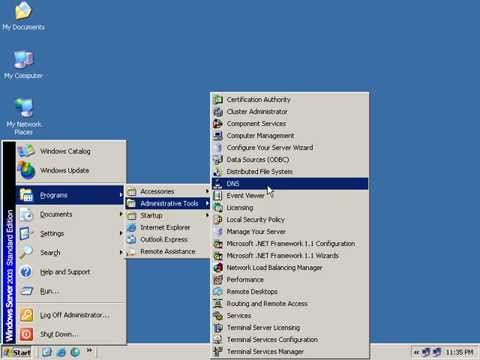This screenshot has height=360, width=480.
Task: Select the My Computer desktop icon
Action: coord(23,65)
